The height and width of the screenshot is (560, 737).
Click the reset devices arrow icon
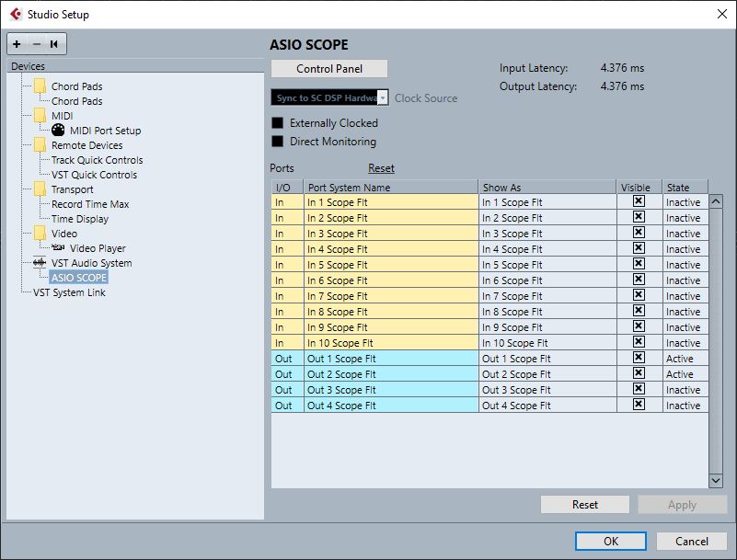54,44
